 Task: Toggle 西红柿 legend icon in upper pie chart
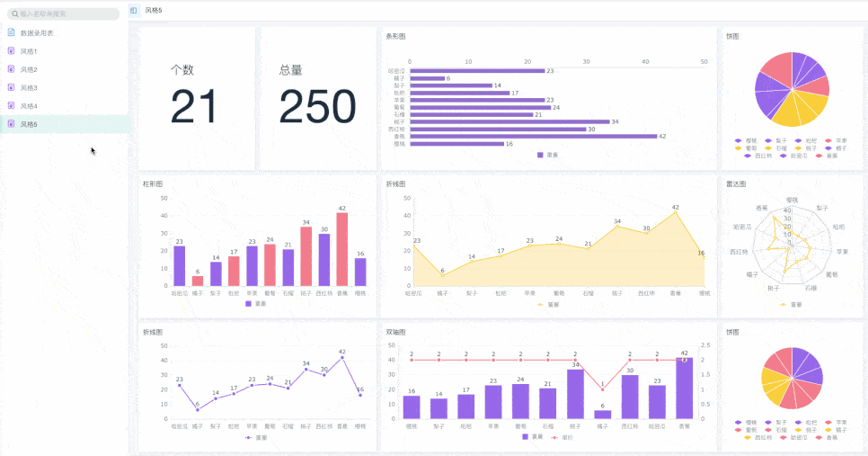click(748, 156)
